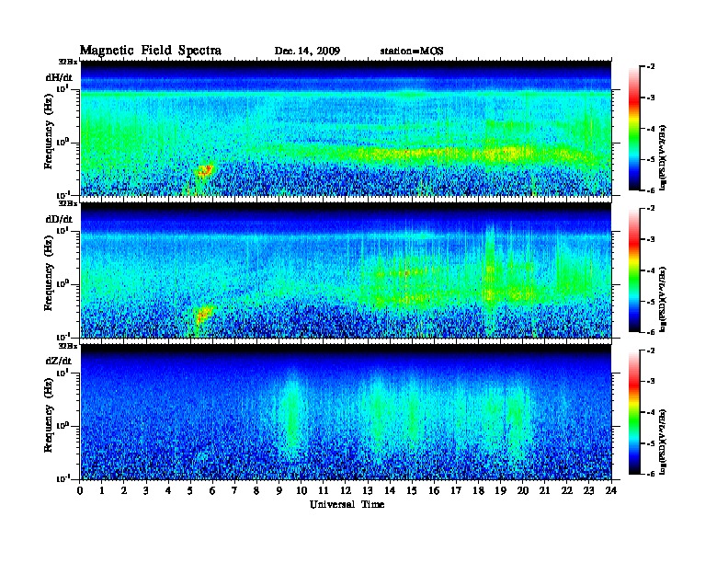
Task: Click the dZ/dt panel color scale bar
Action: (x=634, y=412)
